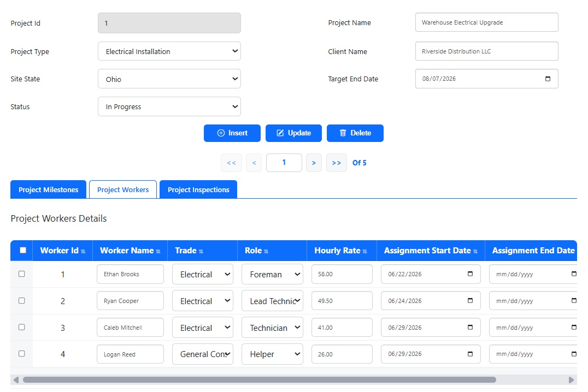This screenshot has width=588, height=392.
Task: Open calendar icon for Ryan Cooper start date
Action: tap(470, 301)
